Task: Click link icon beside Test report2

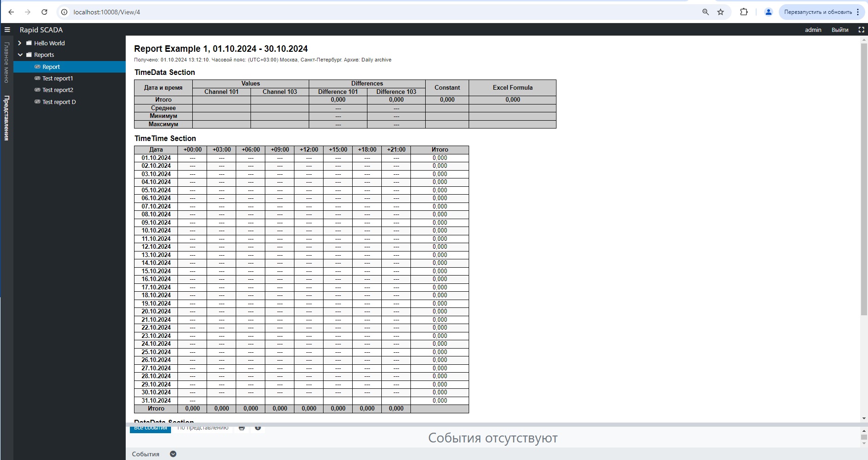Action: (x=37, y=90)
